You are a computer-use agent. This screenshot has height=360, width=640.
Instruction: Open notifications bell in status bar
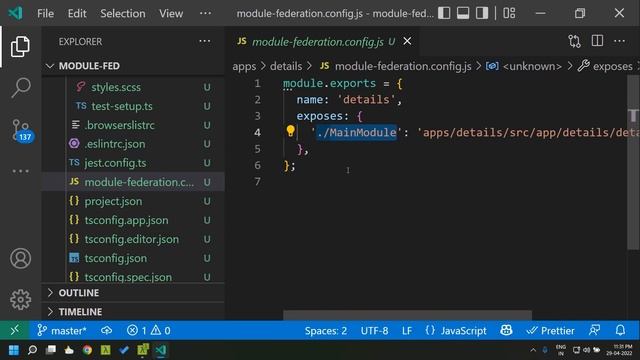pyautogui.click(x=620, y=330)
